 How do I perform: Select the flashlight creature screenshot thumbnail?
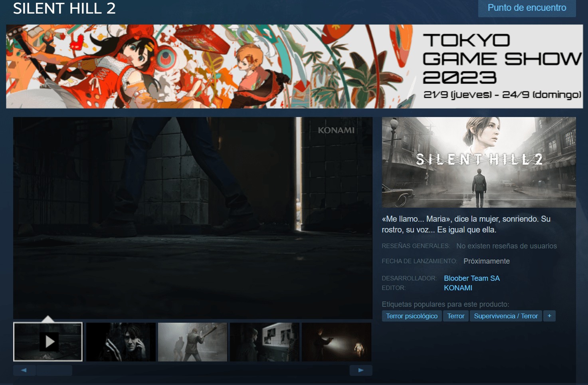pyautogui.click(x=336, y=342)
